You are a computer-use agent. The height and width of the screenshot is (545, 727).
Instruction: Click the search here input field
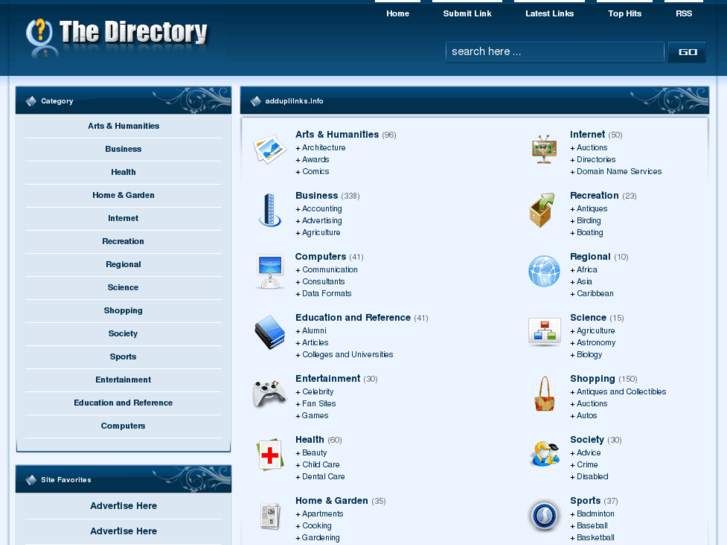click(555, 51)
